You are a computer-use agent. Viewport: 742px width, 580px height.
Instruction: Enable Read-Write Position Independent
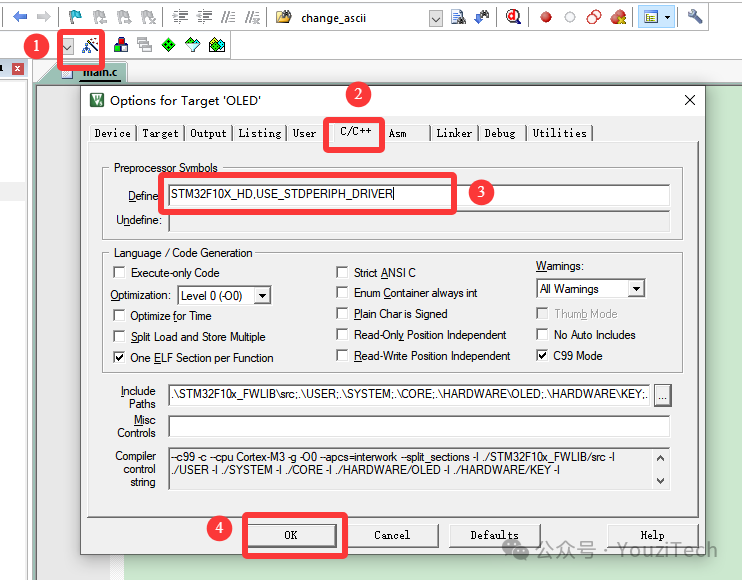[342, 355]
